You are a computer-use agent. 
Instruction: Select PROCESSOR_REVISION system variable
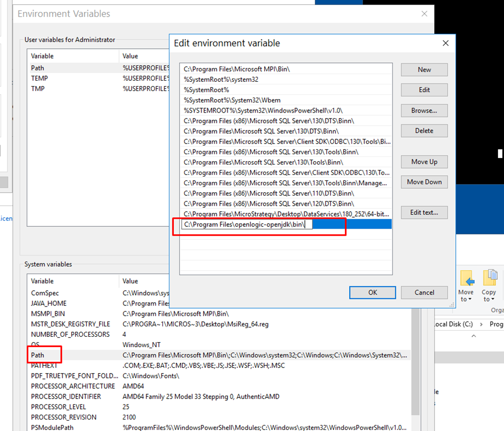pos(219,417)
